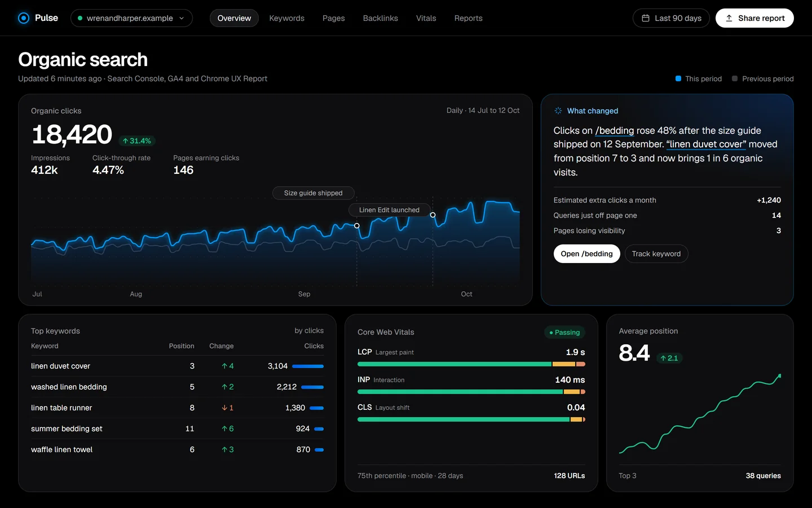This screenshot has height=508, width=812.
Task: Click the Track keyword button
Action: tap(656, 254)
